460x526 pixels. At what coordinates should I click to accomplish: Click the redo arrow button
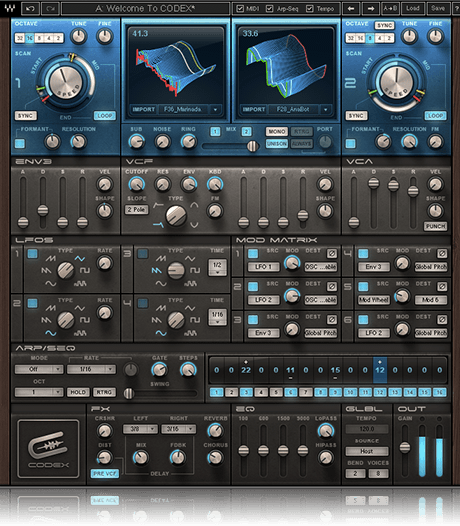(50, 8)
